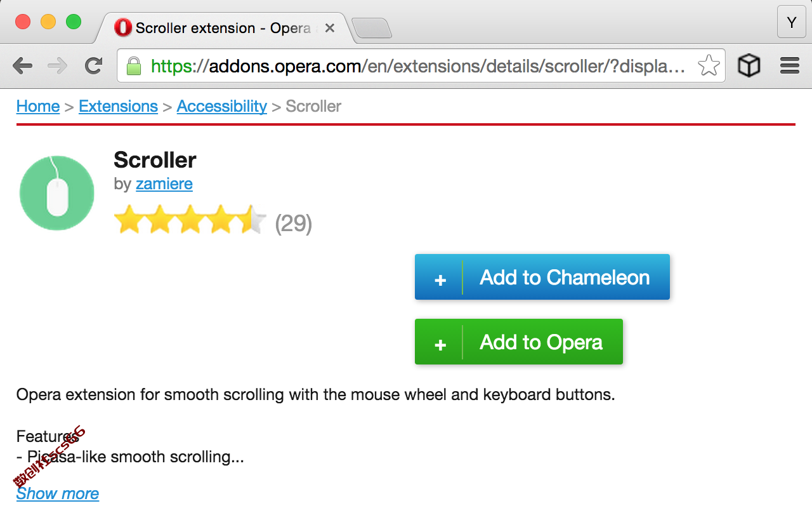Expand description with Show more
Viewport: 812px width, 508px height.
click(x=58, y=493)
